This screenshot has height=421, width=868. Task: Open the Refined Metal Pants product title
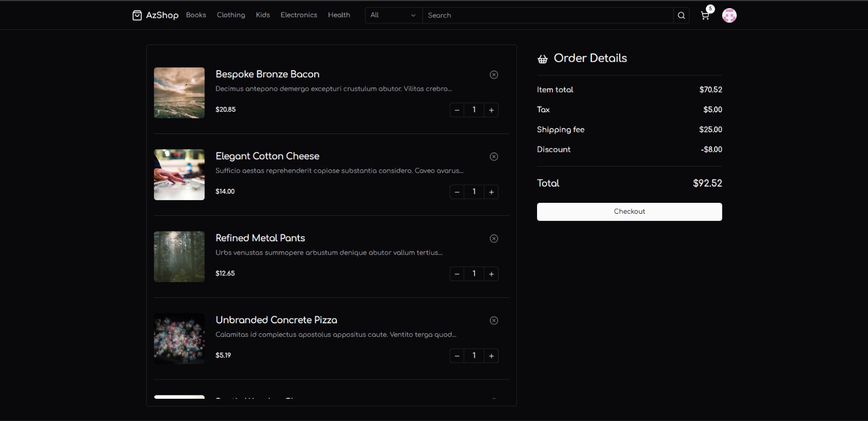point(260,238)
